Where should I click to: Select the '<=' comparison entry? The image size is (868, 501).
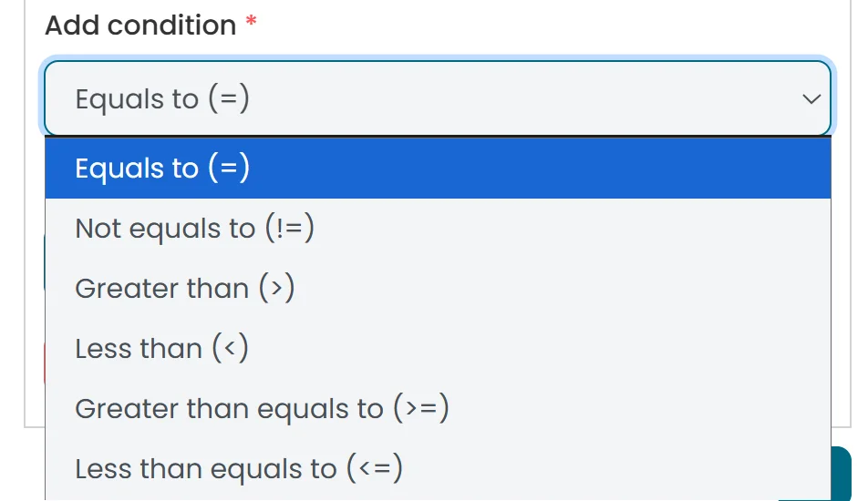(x=239, y=468)
